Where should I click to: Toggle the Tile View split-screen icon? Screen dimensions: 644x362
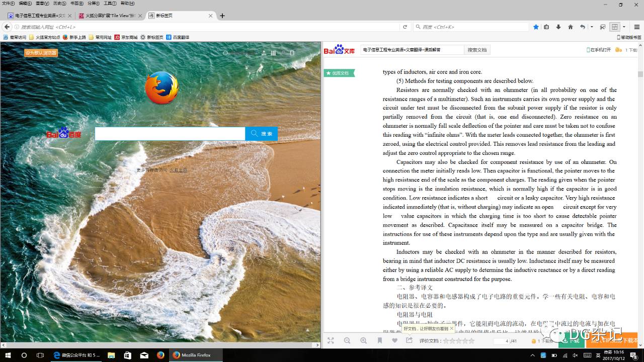point(614,27)
